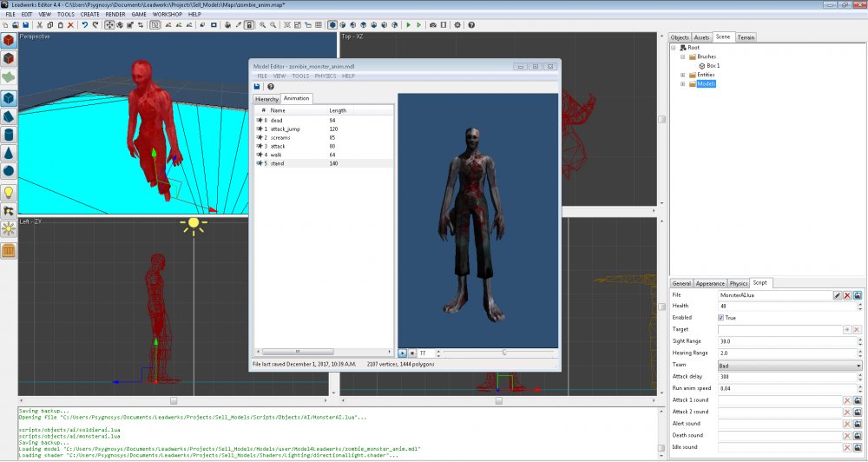Click the save icon in Model Editor toolbar
Screen dimensions: 868x462
[x=257, y=87]
